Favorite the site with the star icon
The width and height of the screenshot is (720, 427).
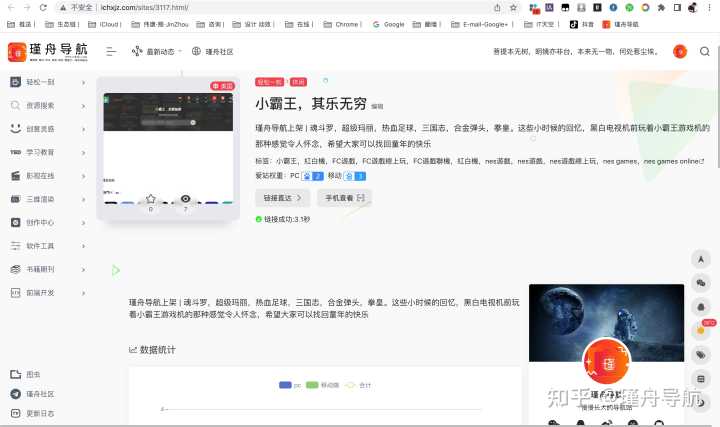click(x=151, y=198)
